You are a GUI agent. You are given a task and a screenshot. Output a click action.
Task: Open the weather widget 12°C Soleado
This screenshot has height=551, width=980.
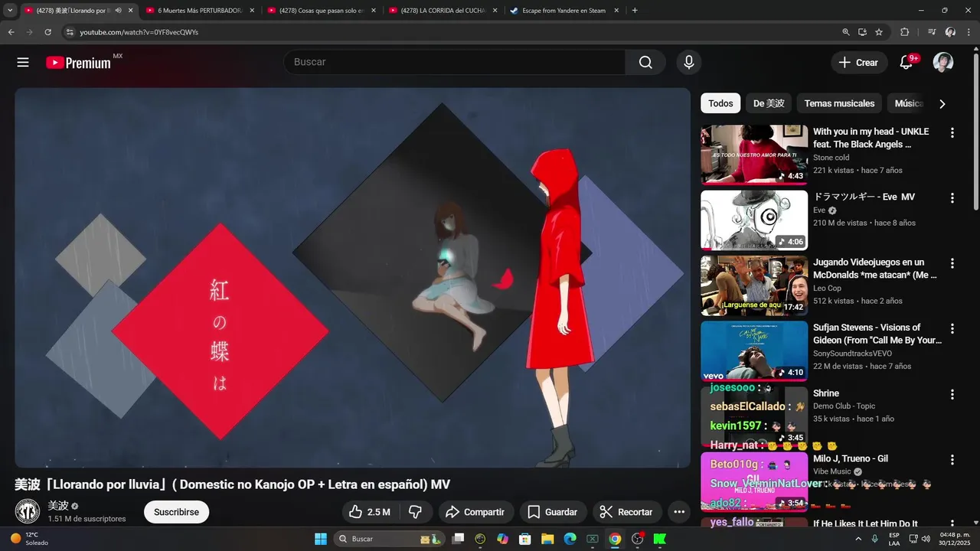(x=29, y=539)
